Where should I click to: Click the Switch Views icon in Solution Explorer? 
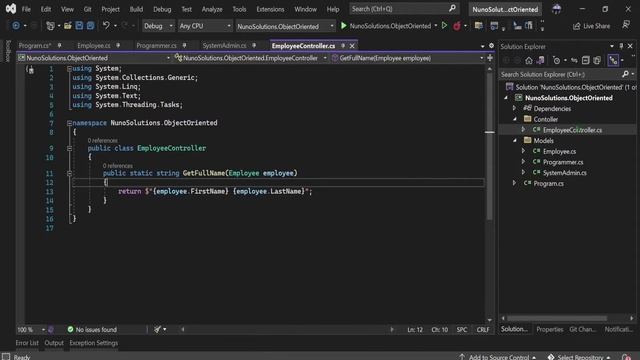[x=540, y=60]
